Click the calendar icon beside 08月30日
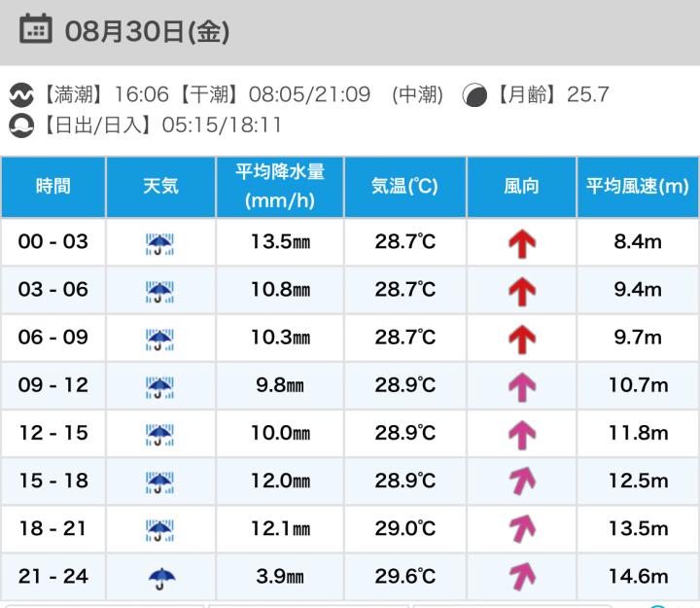 point(36,29)
